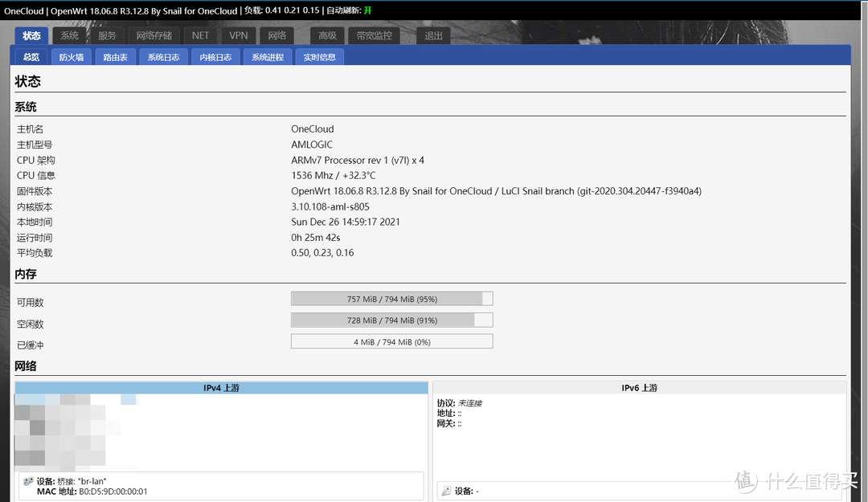
Task: Open the 带宽监控 menu tab
Action: 375,35
